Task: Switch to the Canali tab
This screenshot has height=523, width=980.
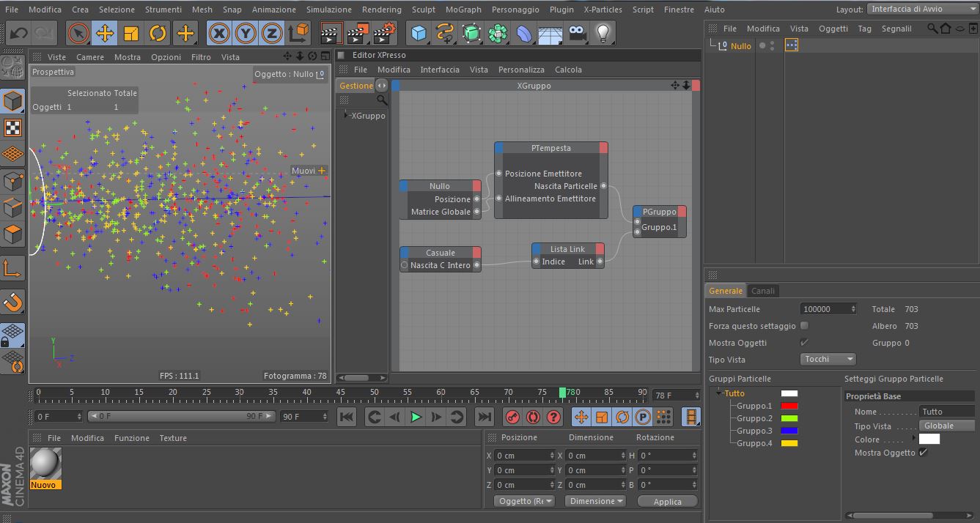Action: pos(762,291)
